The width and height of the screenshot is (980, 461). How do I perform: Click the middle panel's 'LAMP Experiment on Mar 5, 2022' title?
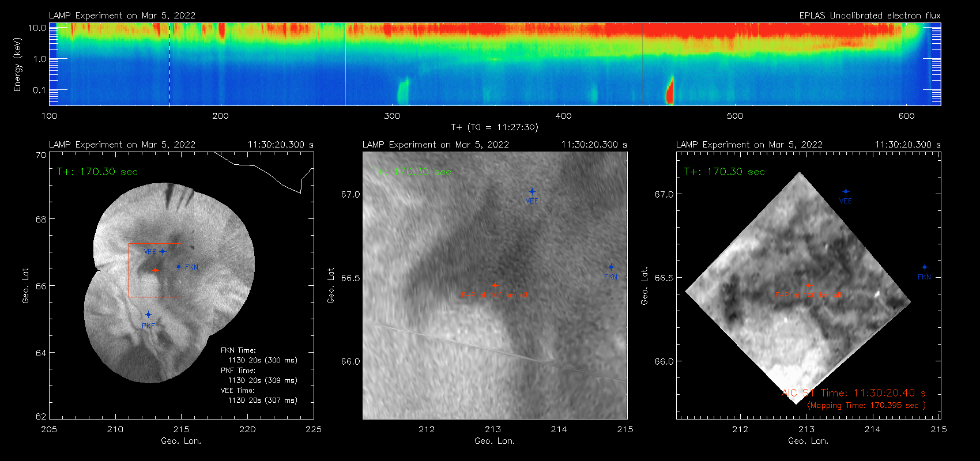[436, 145]
